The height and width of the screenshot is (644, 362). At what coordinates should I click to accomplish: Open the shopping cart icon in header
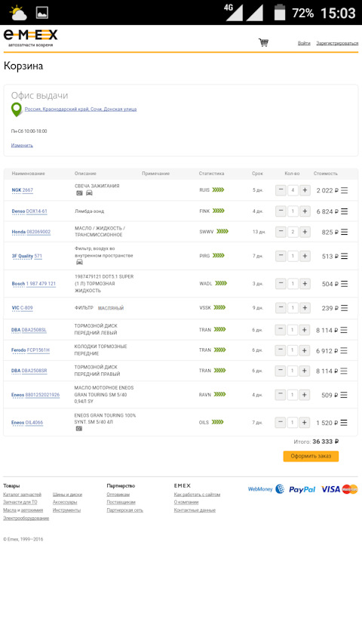click(x=263, y=42)
